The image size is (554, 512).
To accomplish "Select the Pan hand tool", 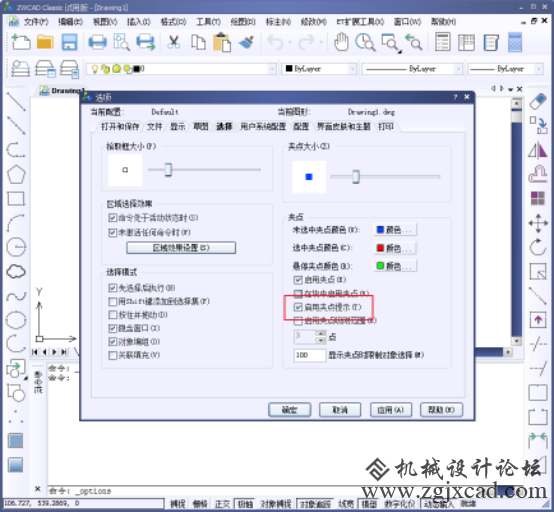I will pyautogui.click(x=341, y=42).
